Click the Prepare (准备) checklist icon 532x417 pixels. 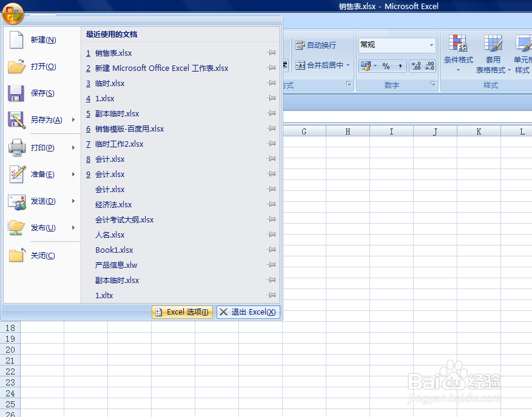coord(18,175)
